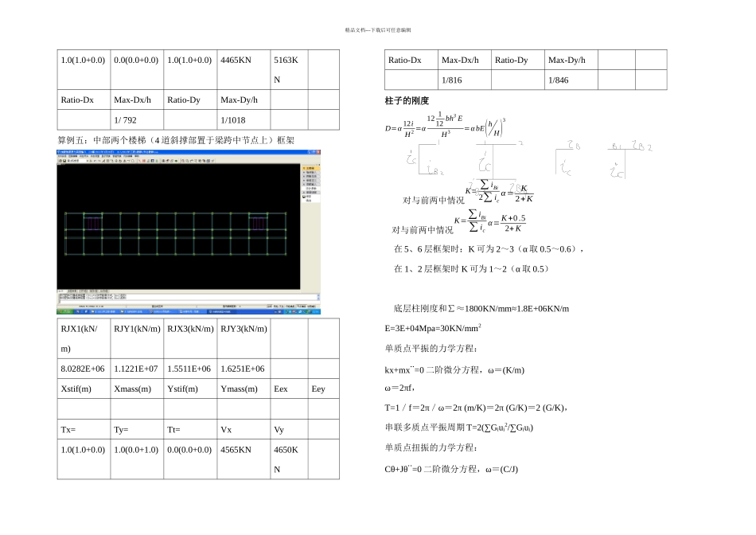Image resolution: width=756 pixels, height=535 pixels.
Task: Click the Vx cell
Action: point(244,429)
